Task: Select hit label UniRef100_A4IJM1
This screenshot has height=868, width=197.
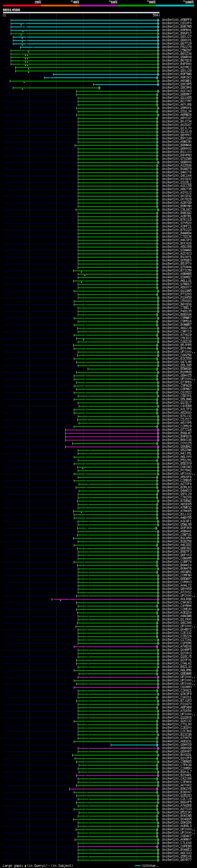Action: tap(176, 454)
